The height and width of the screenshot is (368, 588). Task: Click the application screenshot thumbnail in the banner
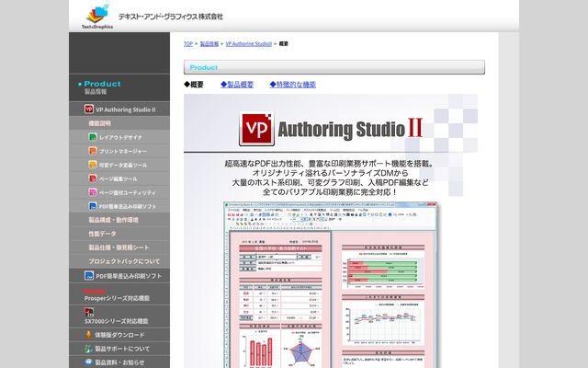pyautogui.click(x=331, y=284)
